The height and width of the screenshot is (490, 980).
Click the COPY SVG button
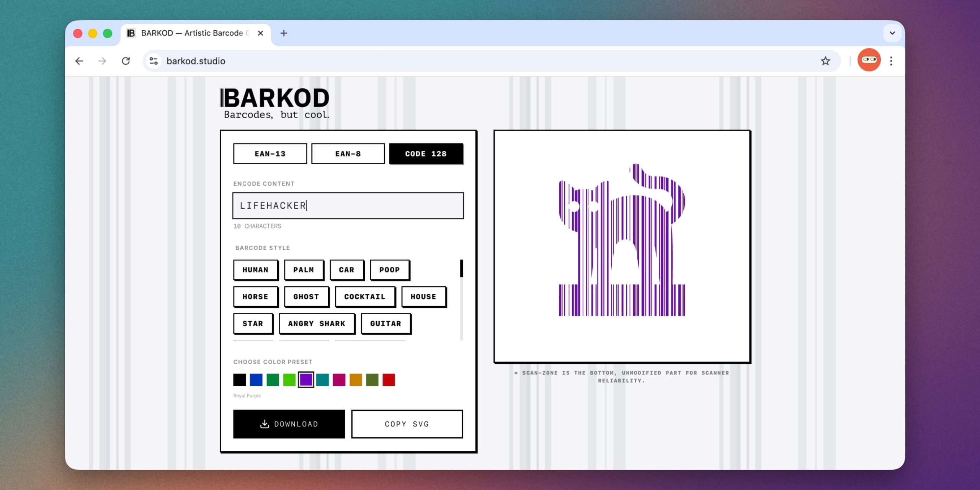(407, 424)
